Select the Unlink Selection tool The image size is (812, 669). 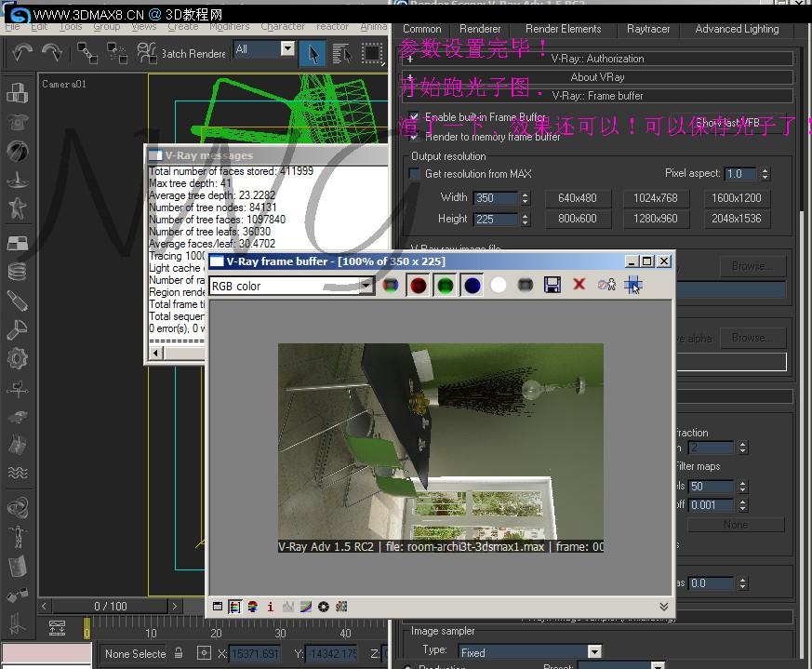(x=117, y=53)
